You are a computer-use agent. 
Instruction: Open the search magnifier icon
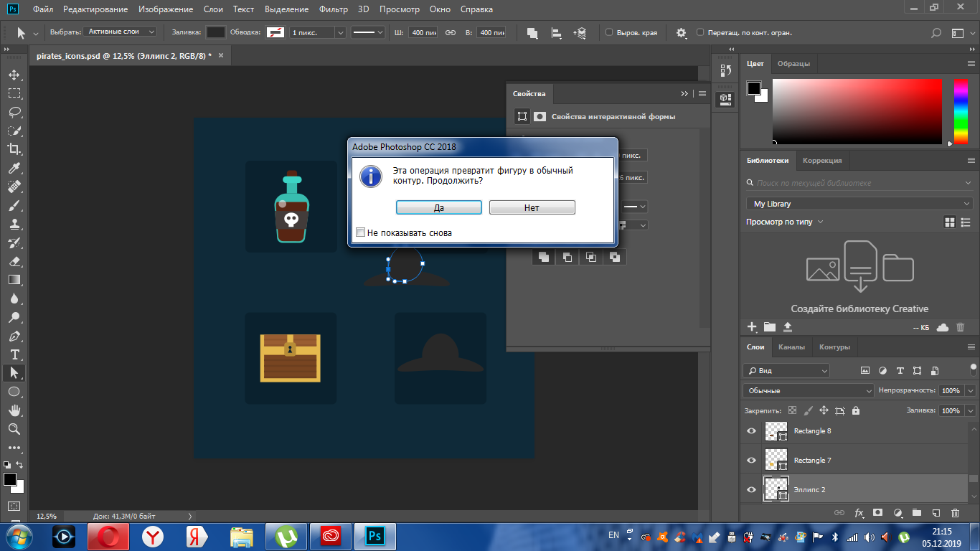click(x=936, y=33)
